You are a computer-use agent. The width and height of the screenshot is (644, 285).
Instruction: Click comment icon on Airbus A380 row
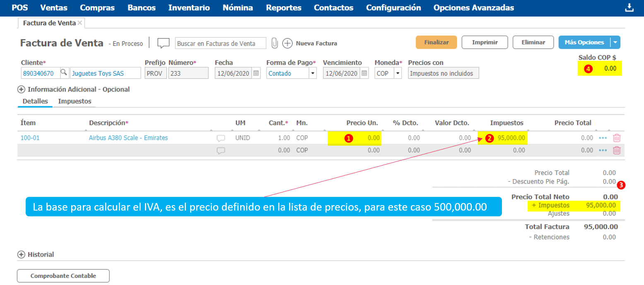pos(221,138)
